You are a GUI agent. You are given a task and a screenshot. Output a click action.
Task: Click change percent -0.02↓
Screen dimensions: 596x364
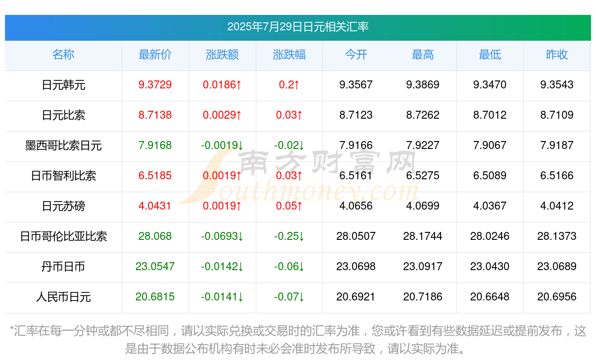290,146
